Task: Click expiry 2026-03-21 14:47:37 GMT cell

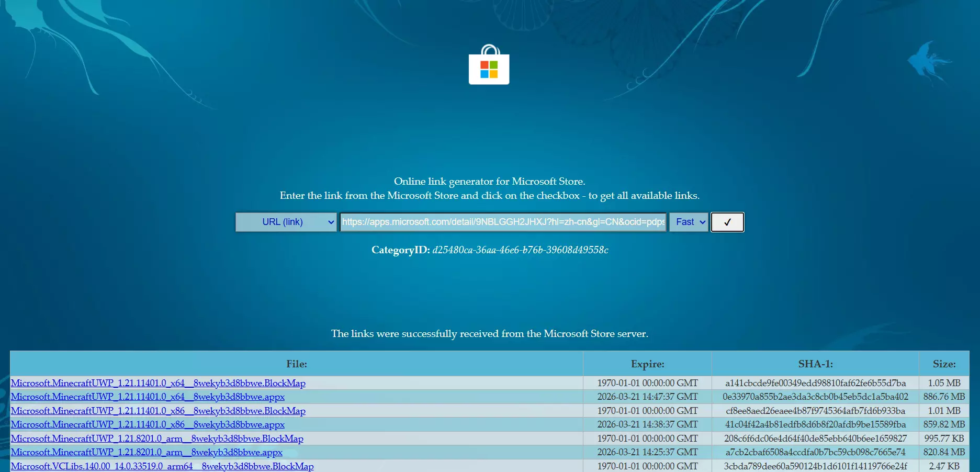Action: coord(647,397)
